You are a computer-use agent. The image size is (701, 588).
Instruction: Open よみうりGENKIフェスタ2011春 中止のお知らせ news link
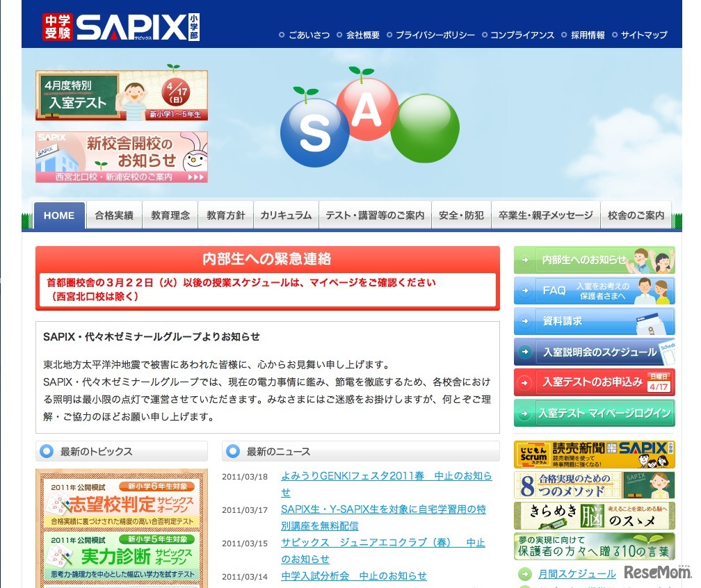pyautogui.click(x=386, y=484)
